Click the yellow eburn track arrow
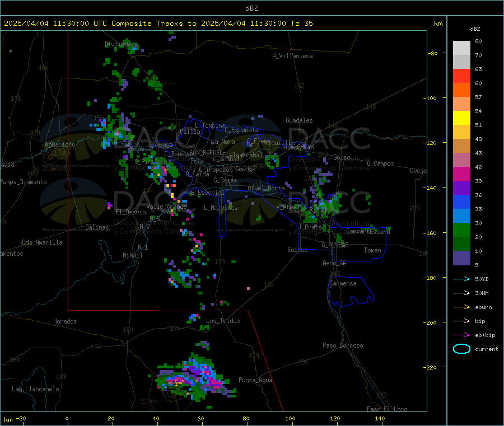The height and width of the screenshot is (426, 504). (461, 307)
